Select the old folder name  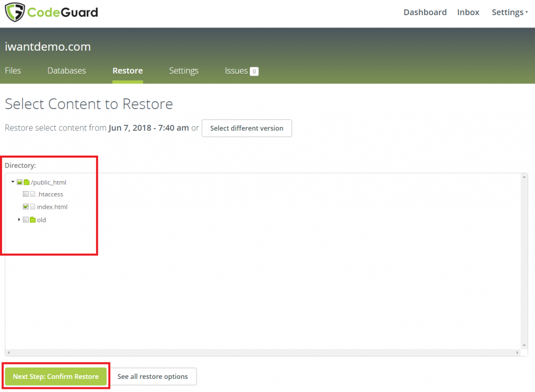pyautogui.click(x=41, y=220)
